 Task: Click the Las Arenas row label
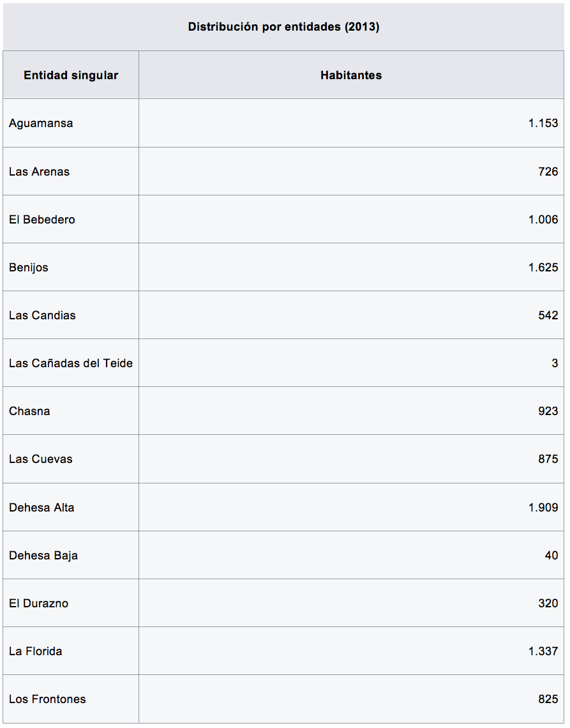pyautogui.click(x=39, y=171)
